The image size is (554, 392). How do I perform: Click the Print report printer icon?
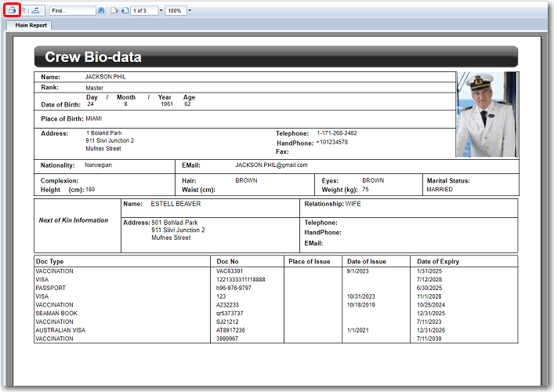pos(12,11)
